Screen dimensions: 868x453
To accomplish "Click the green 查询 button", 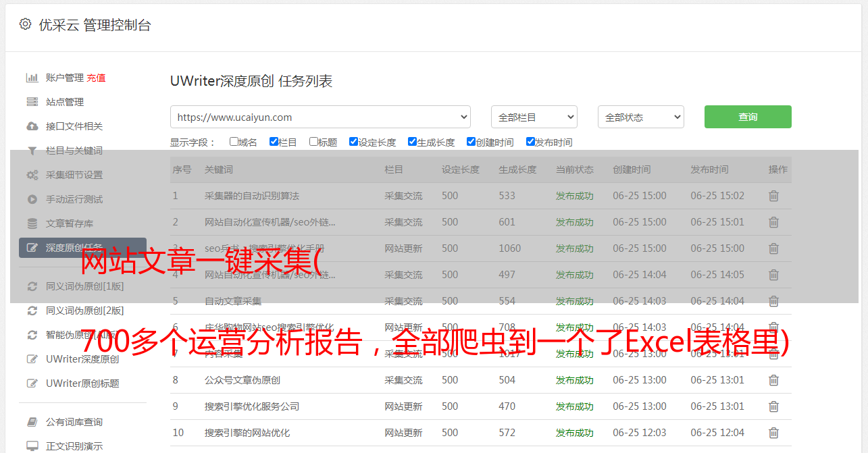I will pyautogui.click(x=748, y=117).
